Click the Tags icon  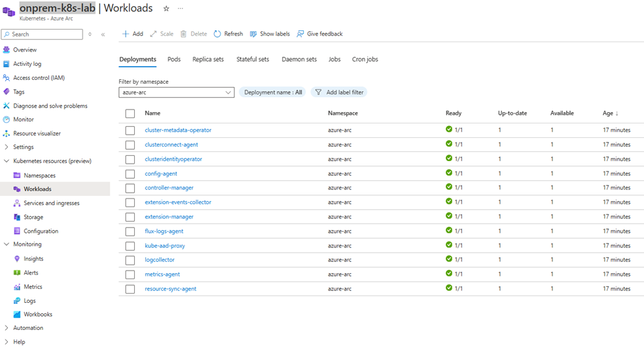tap(6, 92)
